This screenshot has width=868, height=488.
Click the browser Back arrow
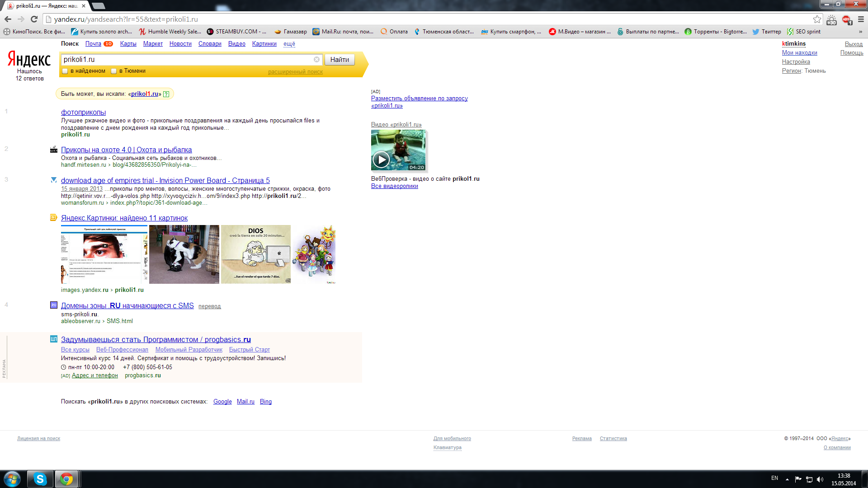point(8,19)
